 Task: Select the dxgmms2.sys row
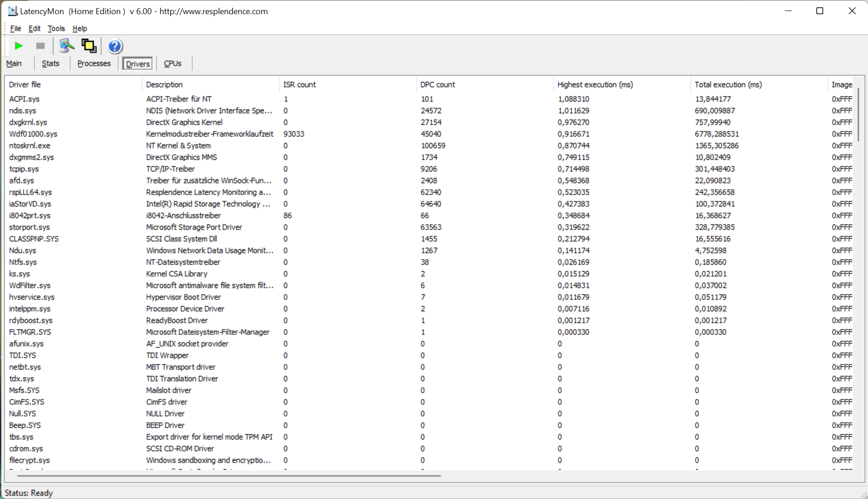pyautogui.click(x=430, y=157)
